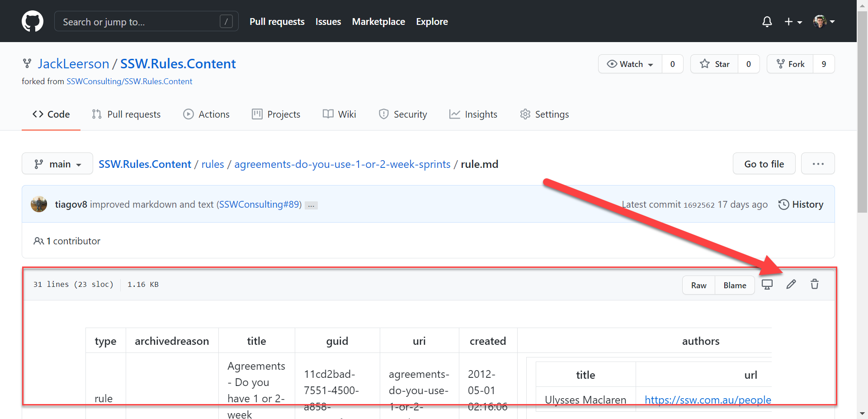Screen dimensions: 868x419
Task: Click the Watch count 0
Action: pos(673,64)
